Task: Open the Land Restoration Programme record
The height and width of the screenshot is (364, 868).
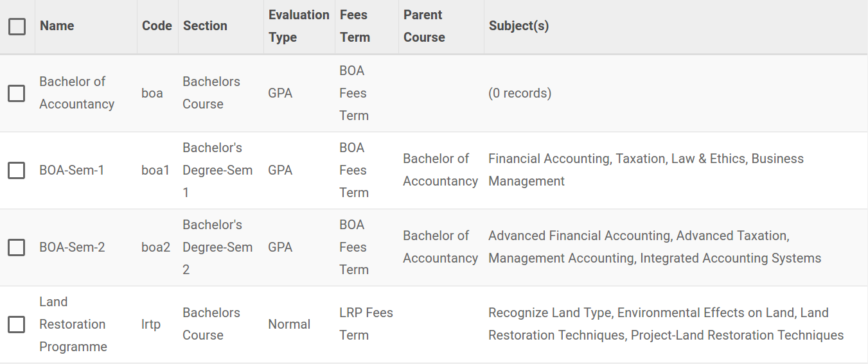Action: 73,324
